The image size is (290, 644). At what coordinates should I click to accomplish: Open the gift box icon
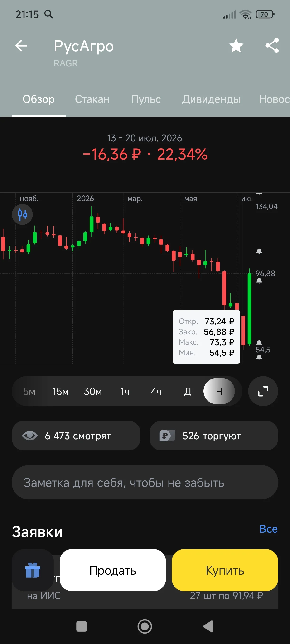[33, 570]
